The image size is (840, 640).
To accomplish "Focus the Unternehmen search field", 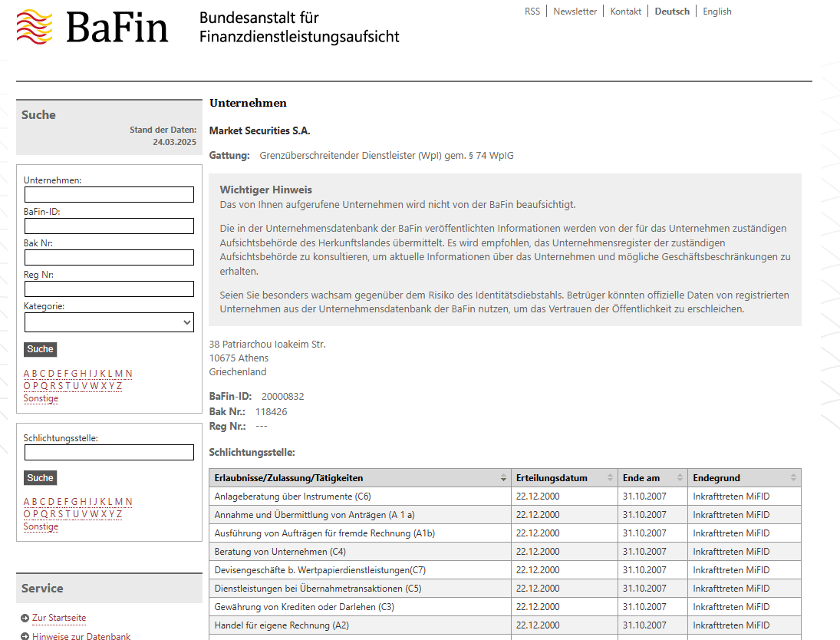I will 109,195.
